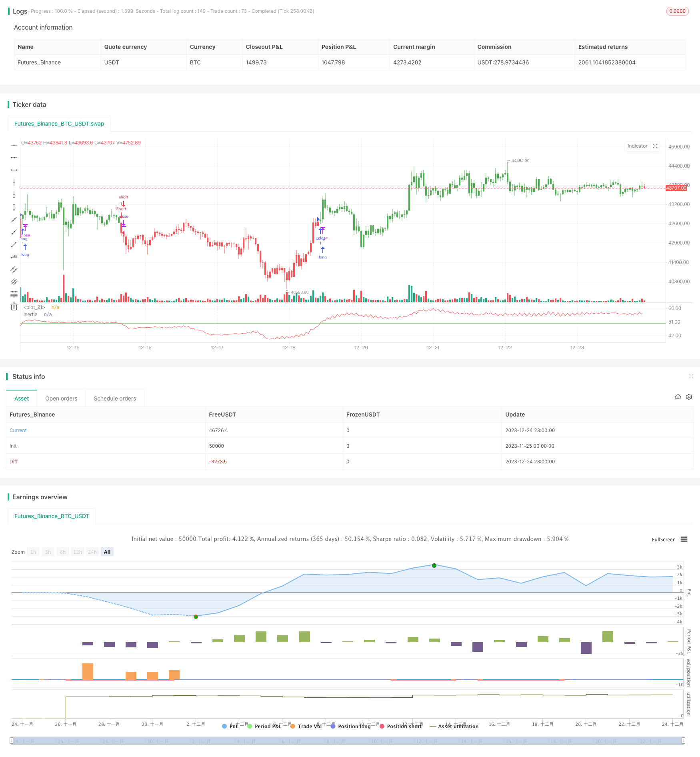This screenshot has height=757, width=700.
Task: Click the PnL peak marker dot
Action: point(434,565)
